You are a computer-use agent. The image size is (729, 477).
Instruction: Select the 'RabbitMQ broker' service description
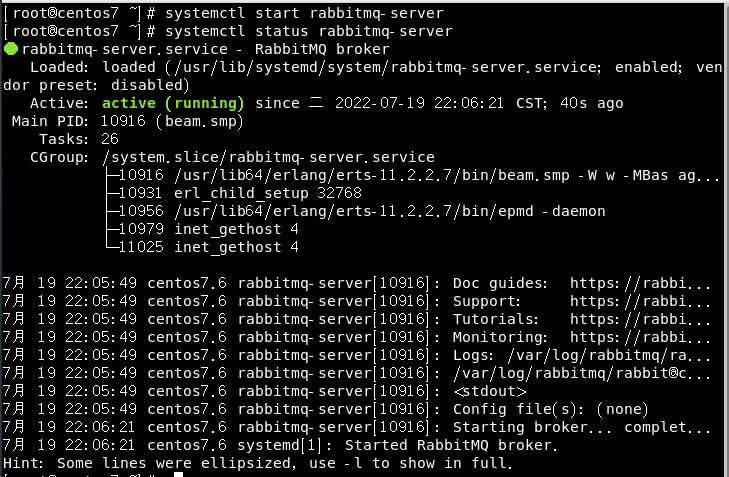click(x=322, y=49)
